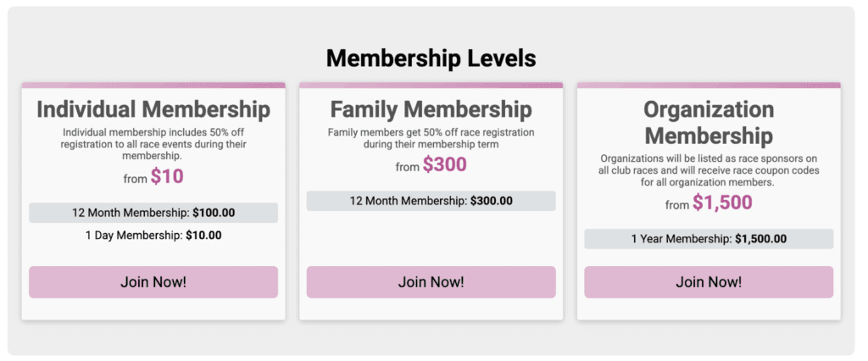Click the Organization Membership heading

tap(709, 122)
